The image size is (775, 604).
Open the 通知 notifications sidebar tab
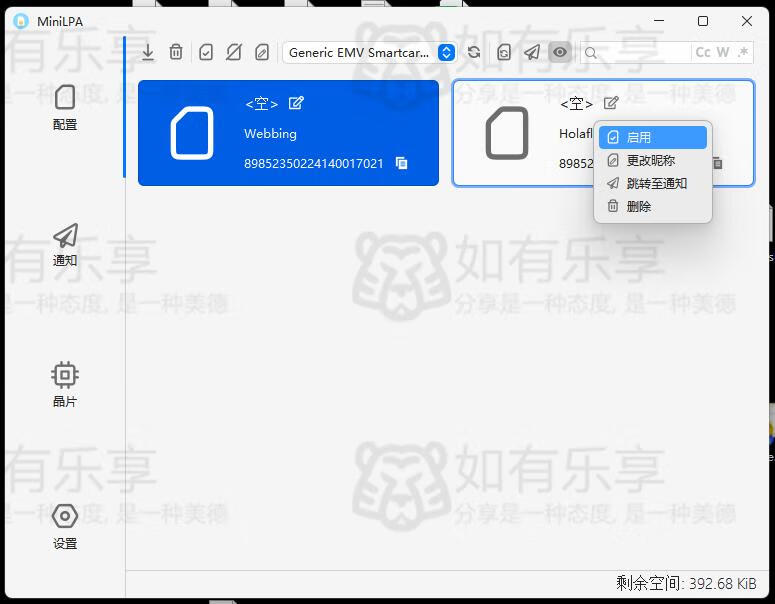coord(65,244)
